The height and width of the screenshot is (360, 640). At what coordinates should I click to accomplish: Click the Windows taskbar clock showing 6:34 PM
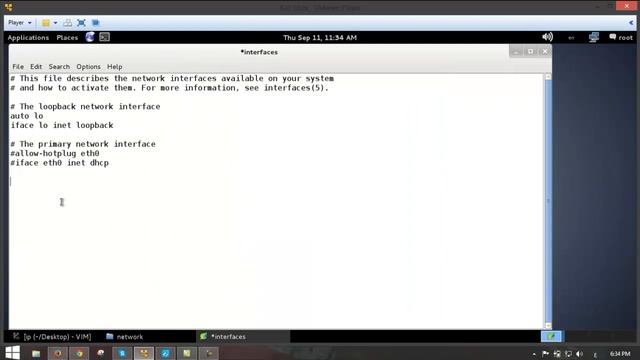620,354
